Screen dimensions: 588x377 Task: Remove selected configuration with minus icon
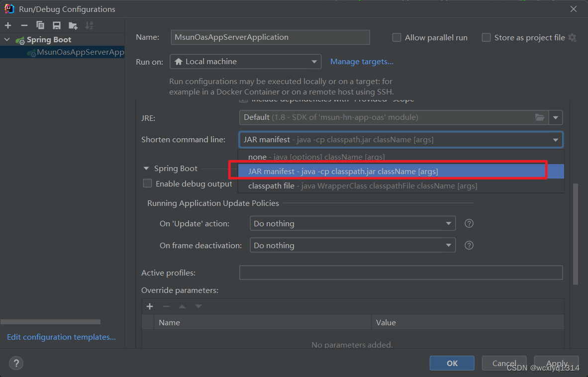click(24, 25)
